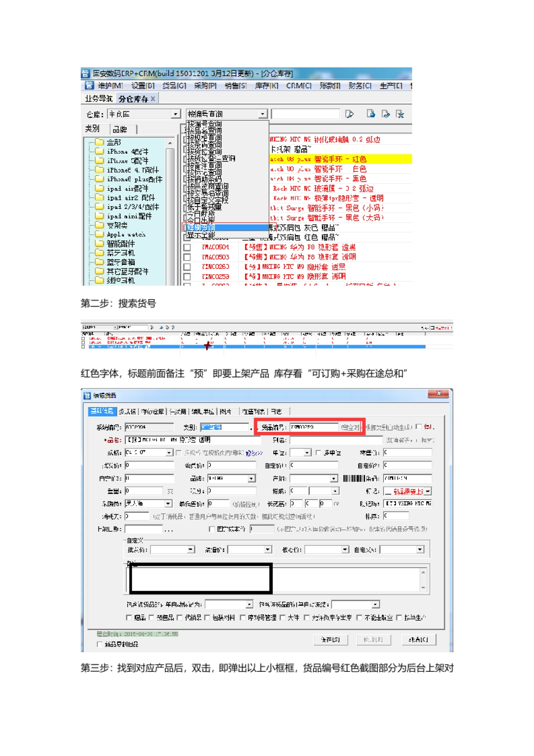Open the 维护[M] menu

(x=110, y=85)
